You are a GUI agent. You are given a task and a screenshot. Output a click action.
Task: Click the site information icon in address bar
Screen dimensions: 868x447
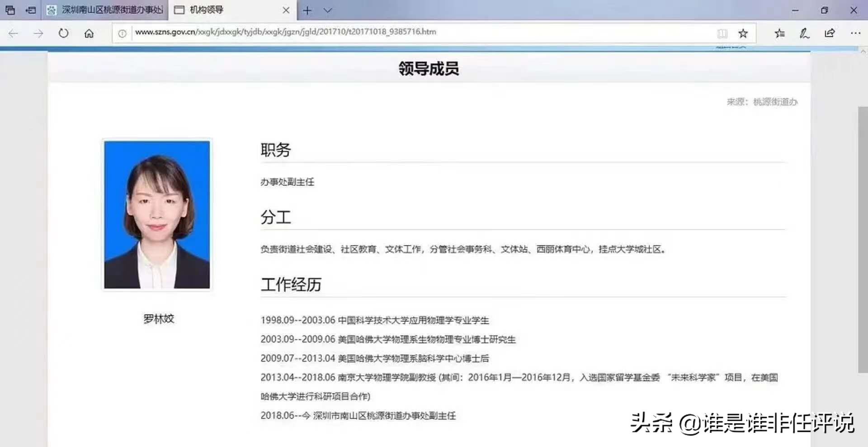pyautogui.click(x=122, y=32)
